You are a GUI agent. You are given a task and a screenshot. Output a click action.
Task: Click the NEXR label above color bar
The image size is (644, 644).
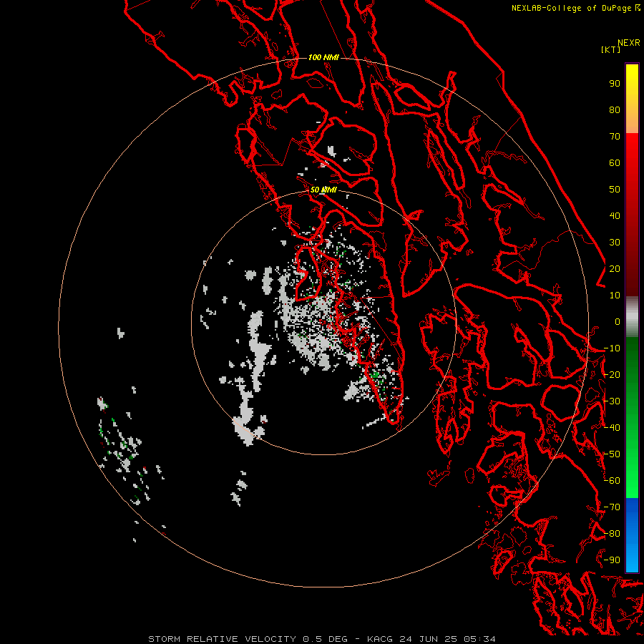coord(629,43)
